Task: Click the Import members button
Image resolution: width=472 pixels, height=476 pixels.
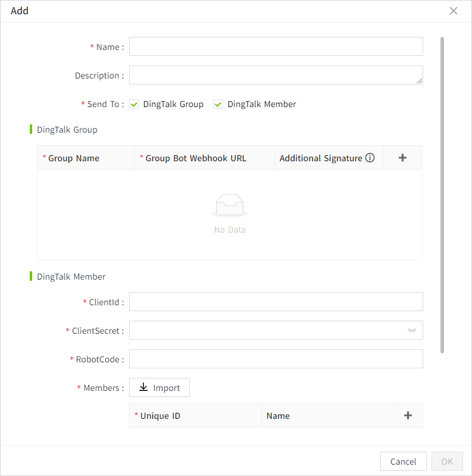Action: tap(160, 387)
